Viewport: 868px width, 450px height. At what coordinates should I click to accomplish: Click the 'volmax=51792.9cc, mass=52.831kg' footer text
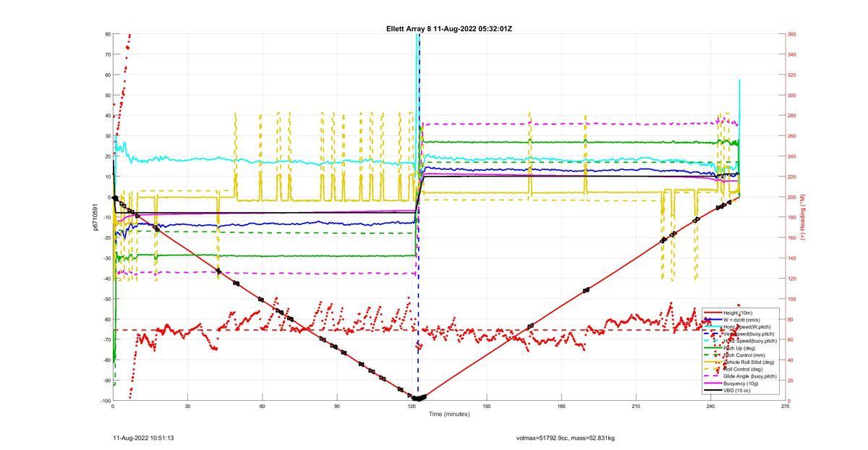point(566,438)
